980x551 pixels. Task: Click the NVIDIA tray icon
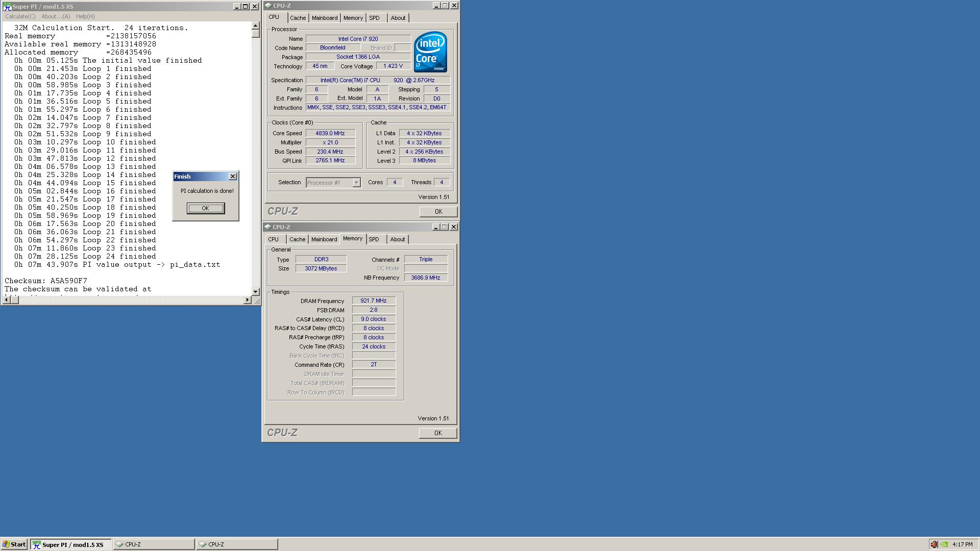click(x=944, y=544)
